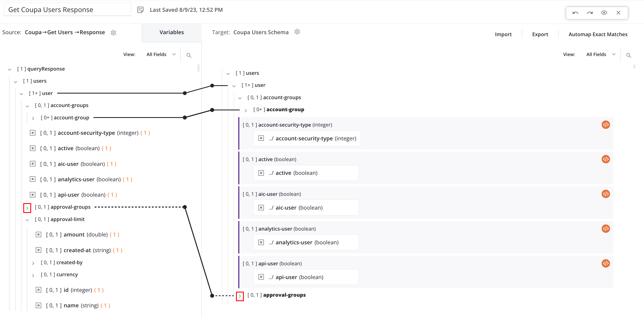Click the Import button
The width and height of the screenshot is (644, 318).
(x=503, y=34)
